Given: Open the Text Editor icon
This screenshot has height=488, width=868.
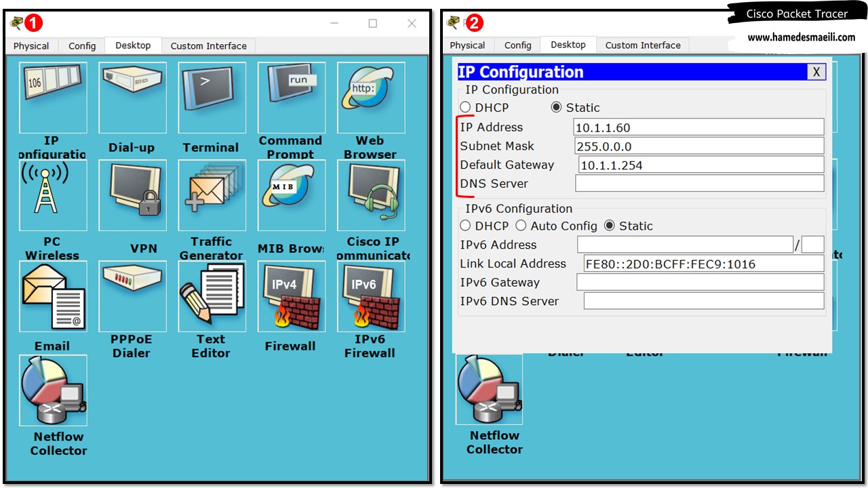Looking at the screenshot, I should [x=212, y=296].
